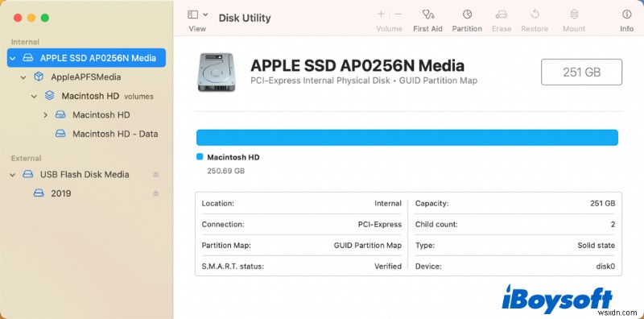This screenshot has width=644, height=319.
Task: Click the Macintosh HD - Data disk icon
Action: (x=60, y=134)
